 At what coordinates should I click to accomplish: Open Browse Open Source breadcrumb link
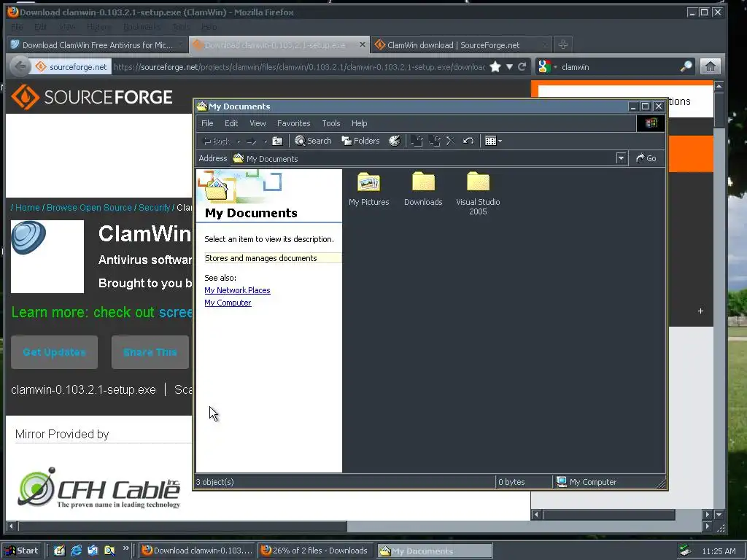[89, 208]
